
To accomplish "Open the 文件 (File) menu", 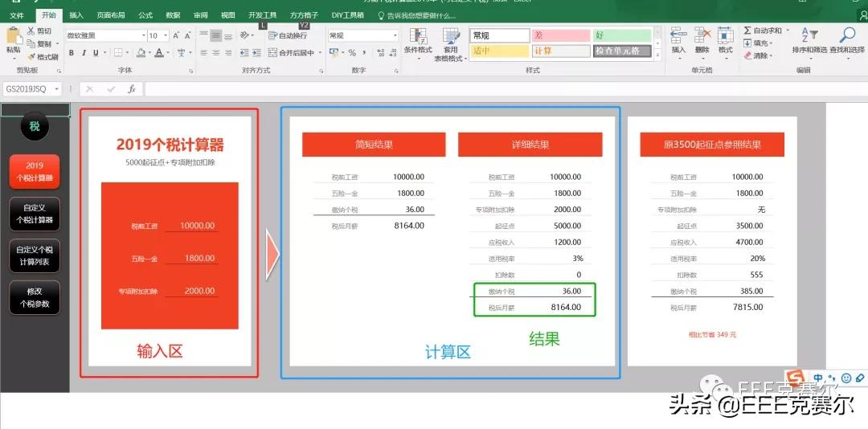I will 17,15.
